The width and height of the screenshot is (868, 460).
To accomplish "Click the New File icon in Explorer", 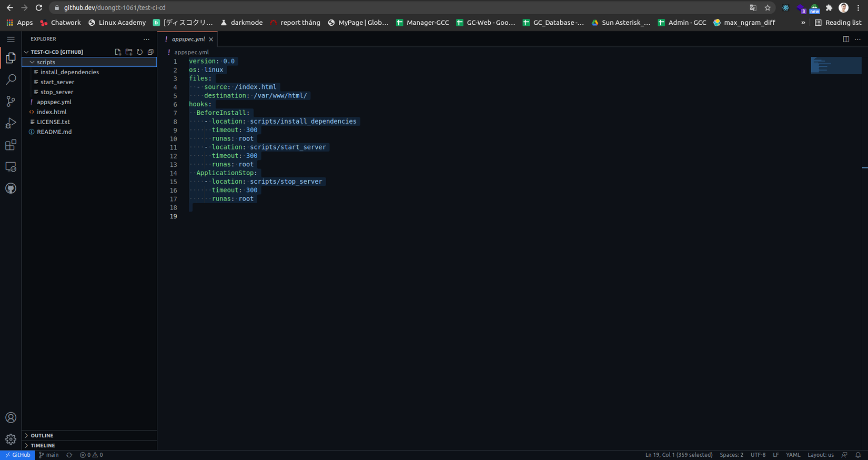I will (x=118, y=52).
